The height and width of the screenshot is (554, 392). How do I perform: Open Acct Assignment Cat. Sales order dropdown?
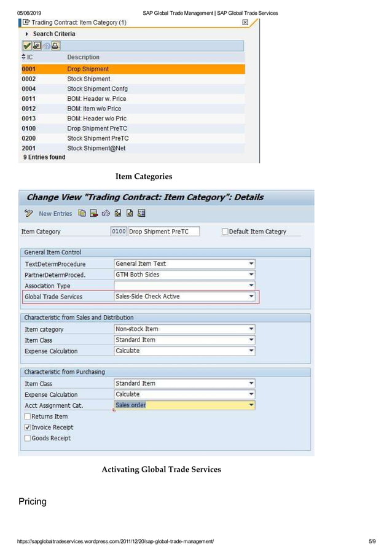[x=251, y=405]
